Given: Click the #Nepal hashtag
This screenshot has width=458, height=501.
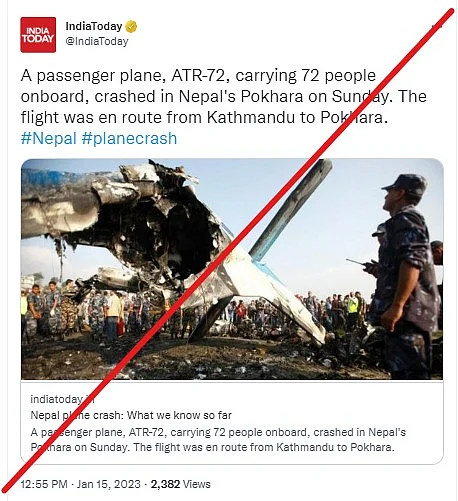Looking at the screenshot, I should coord(49,138).
